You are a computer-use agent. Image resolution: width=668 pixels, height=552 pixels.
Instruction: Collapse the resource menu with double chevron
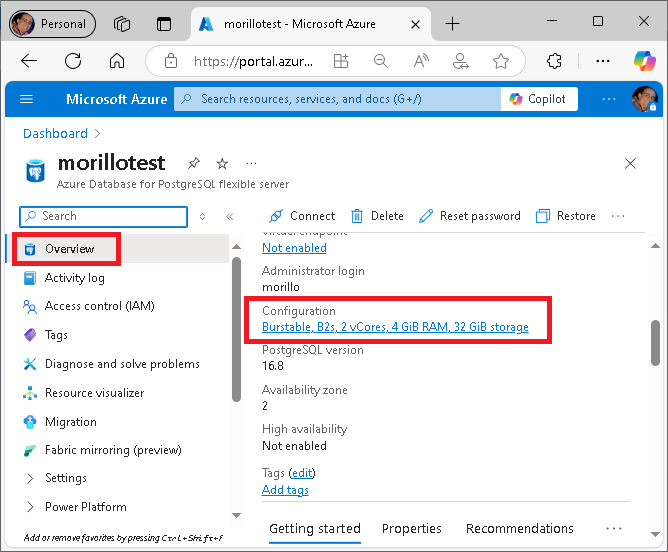(x=230, y=217)
